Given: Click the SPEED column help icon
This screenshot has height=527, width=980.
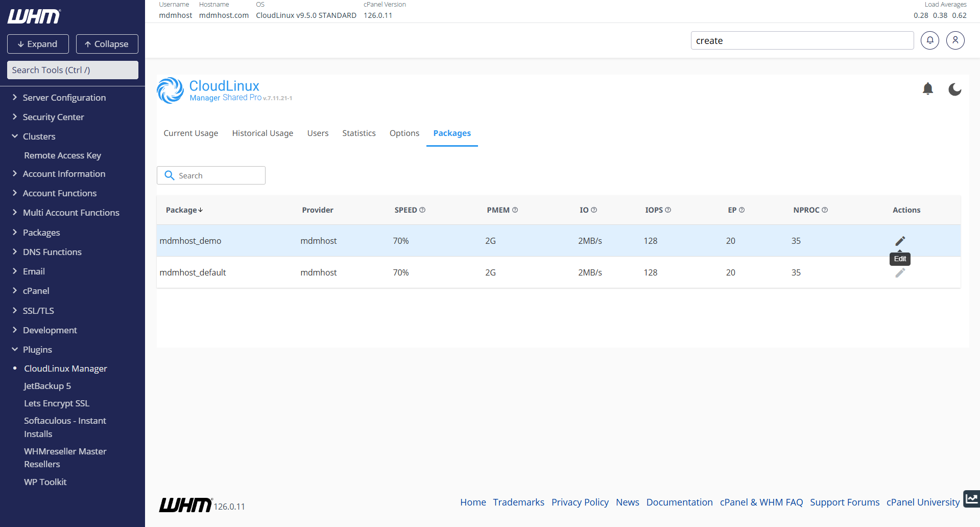Looking at the screenshot, I should [x=422, y=210].
